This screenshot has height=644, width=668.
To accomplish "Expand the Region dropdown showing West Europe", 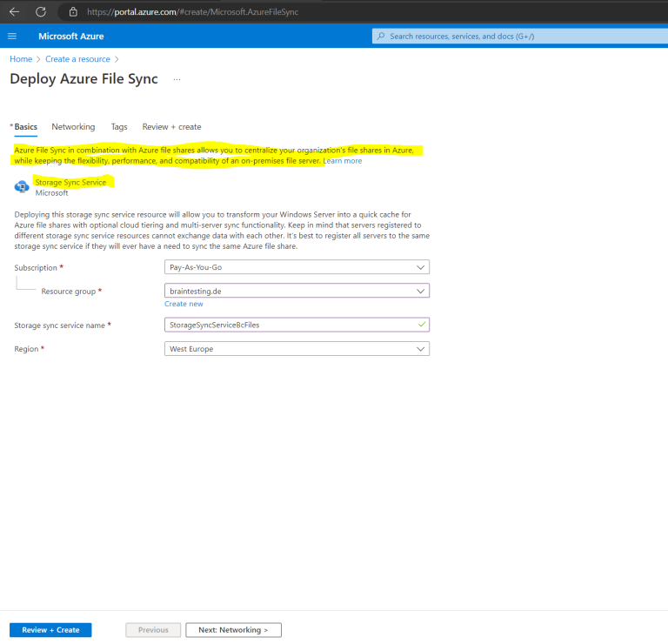I will coord(297,349).
